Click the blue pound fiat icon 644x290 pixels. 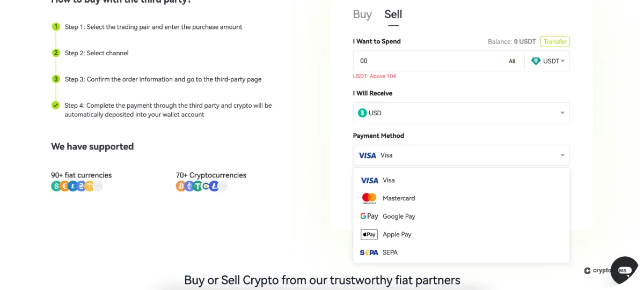73,187
